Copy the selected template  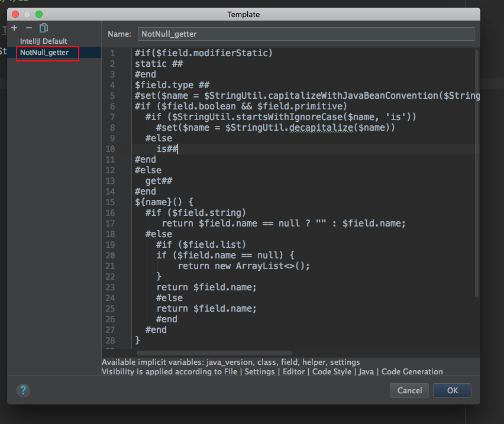(x=44, y=28)
